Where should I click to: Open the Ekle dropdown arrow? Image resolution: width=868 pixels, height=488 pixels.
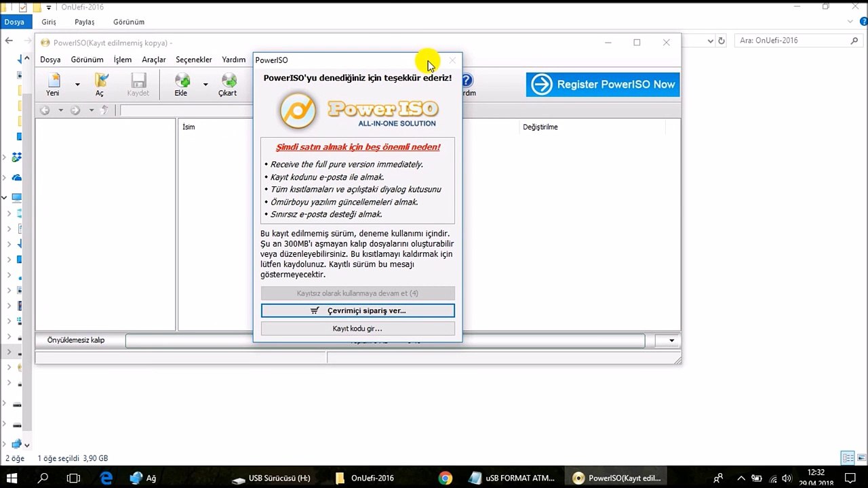tap(205, 85)
